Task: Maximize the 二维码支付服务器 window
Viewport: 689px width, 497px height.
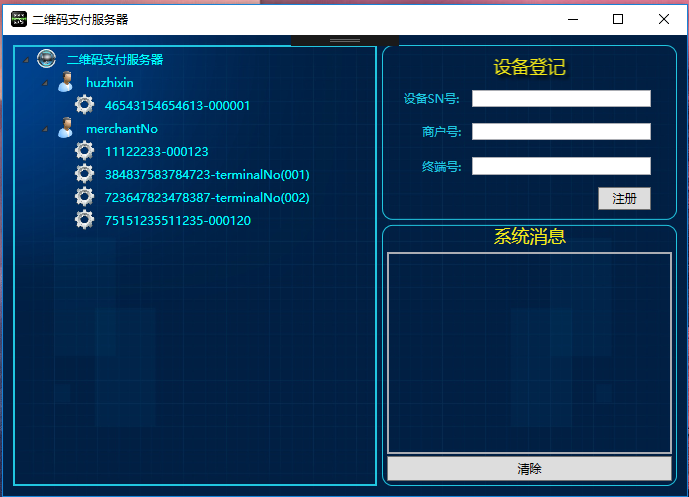Action: point(618,19)
